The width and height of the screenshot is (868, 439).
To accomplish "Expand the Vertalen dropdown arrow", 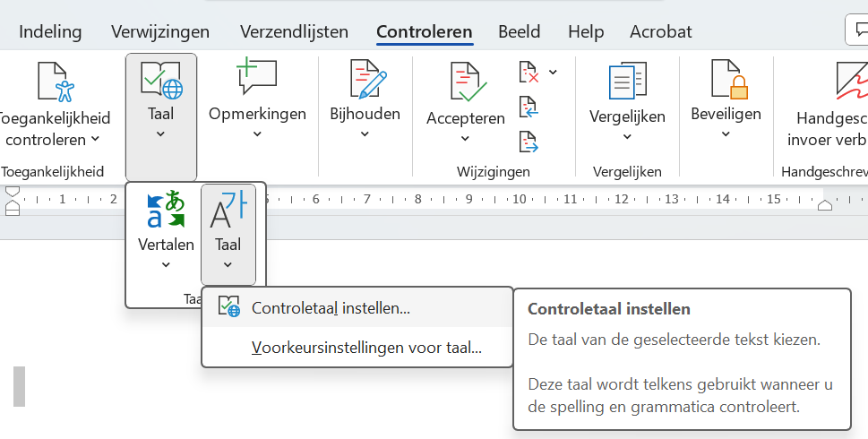I will (166, 264).
